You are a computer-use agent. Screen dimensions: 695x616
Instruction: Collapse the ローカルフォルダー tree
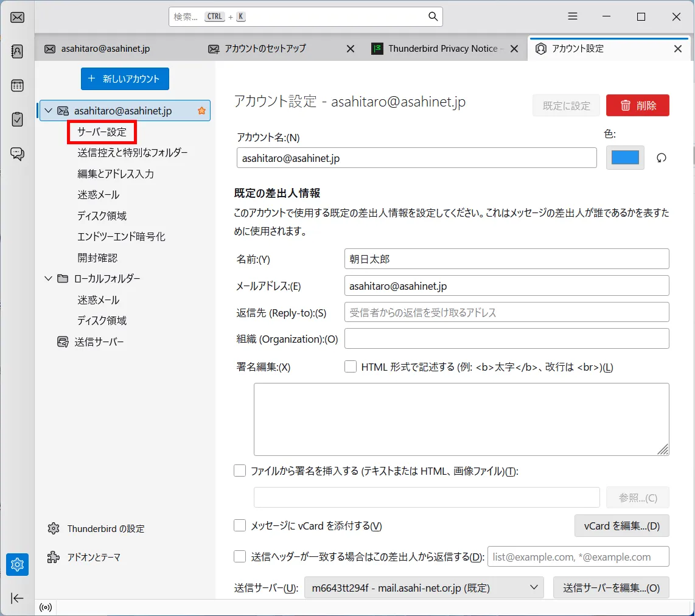click(x=48, y=278)
